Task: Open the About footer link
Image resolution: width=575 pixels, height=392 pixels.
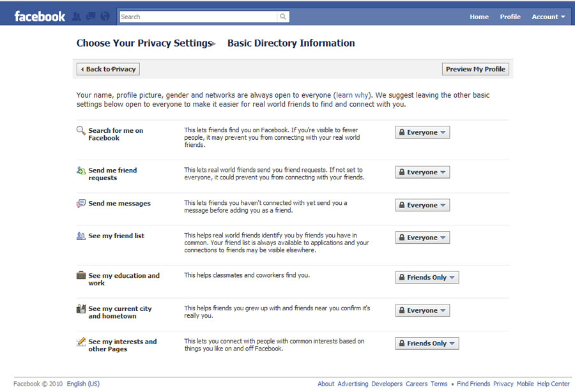Action: click(326, 384)
